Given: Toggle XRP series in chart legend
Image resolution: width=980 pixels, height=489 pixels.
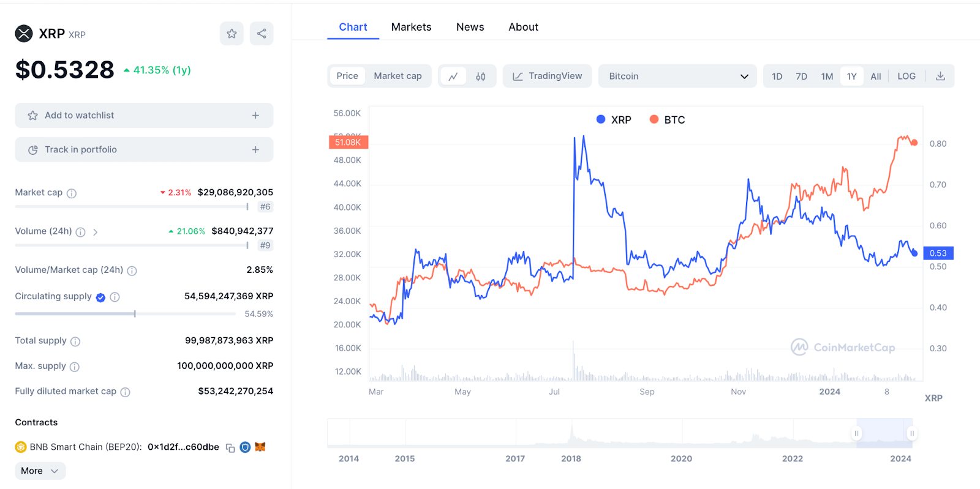Looking at the screenshot, I should coord(614,120).
